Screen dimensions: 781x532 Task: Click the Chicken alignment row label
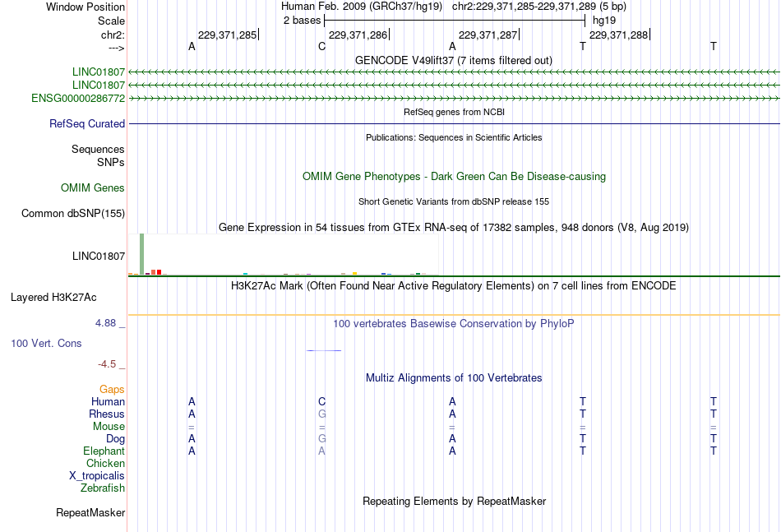(105, 463)
